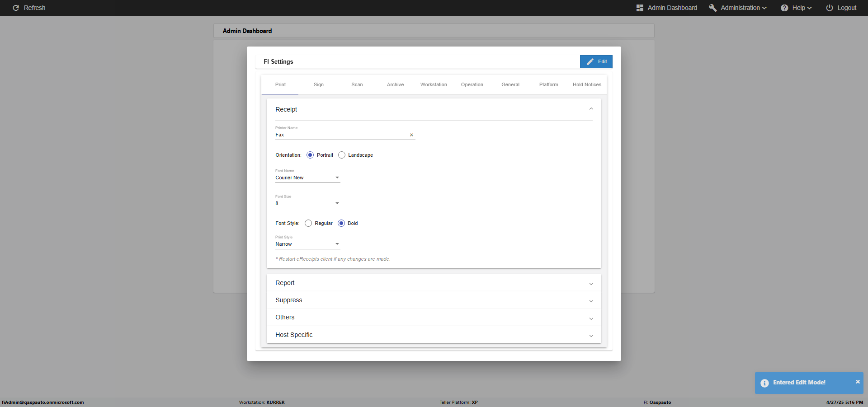Select Portrait orientation

click(310, 155)
